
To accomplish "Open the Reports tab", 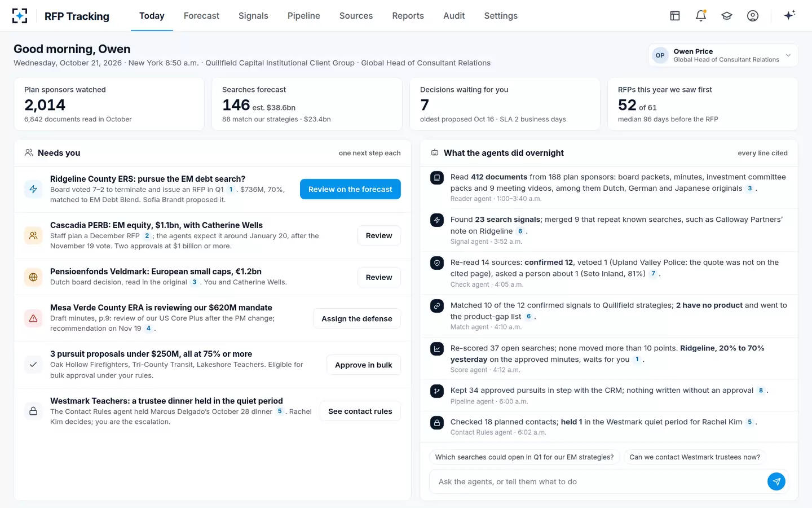I will [408, 16].
